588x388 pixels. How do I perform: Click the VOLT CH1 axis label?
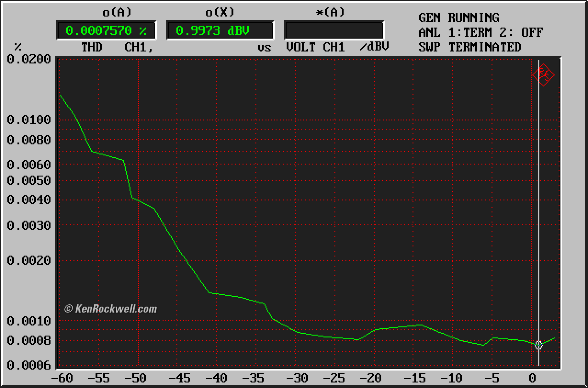click(315, 47)
